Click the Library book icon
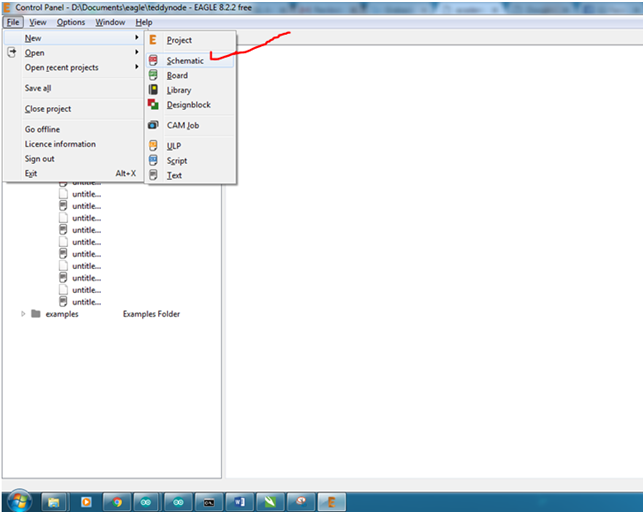Screen dimensions: 643x513 pyautogui.click(x=153, y=90)
